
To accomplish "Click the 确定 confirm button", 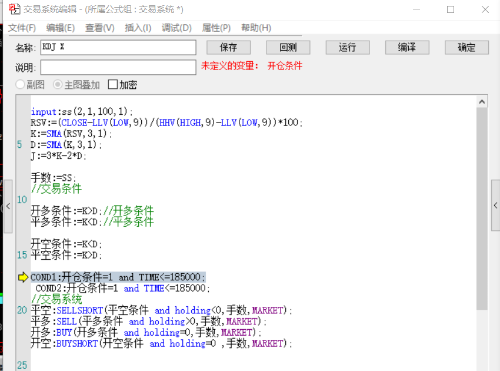I will tap(467, 47).
